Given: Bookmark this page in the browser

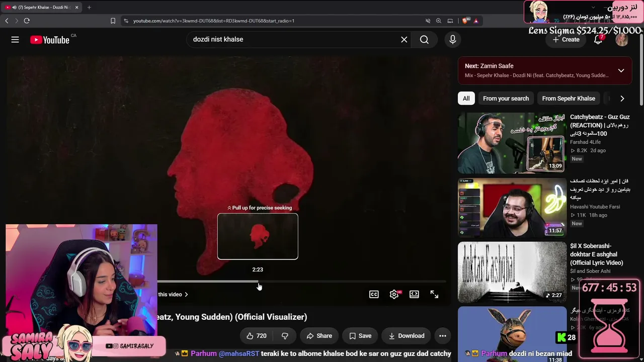Looking at the screenshot, I should pyautogui.click(x=113, y=21).
